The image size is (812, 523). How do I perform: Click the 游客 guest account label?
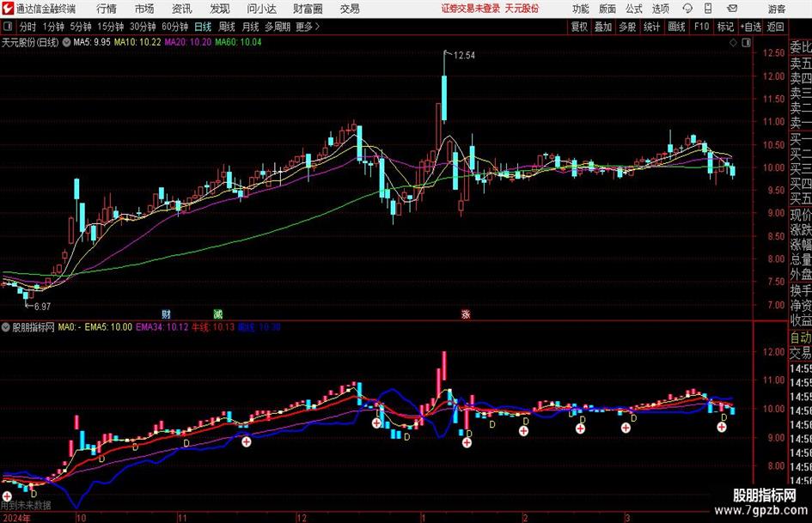tap(777, 9)
